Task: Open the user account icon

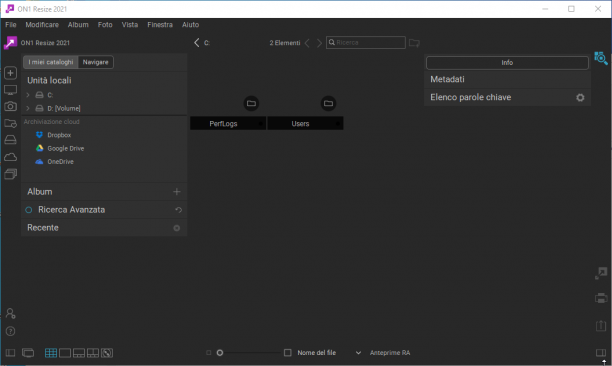Action: (11, 313)
